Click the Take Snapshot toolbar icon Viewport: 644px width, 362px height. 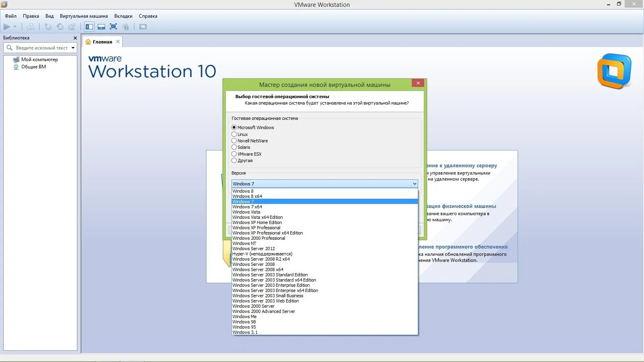(x=48, y=27)
